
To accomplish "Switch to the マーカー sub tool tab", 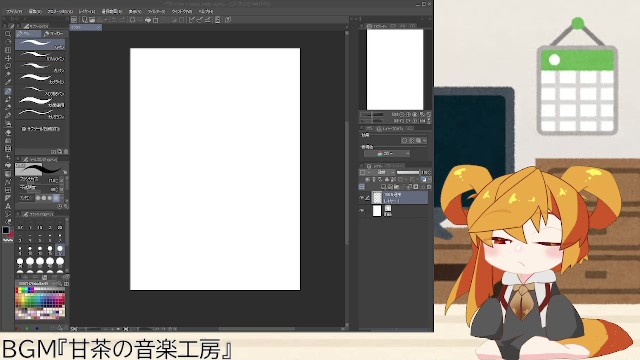I will click(54, 33).
